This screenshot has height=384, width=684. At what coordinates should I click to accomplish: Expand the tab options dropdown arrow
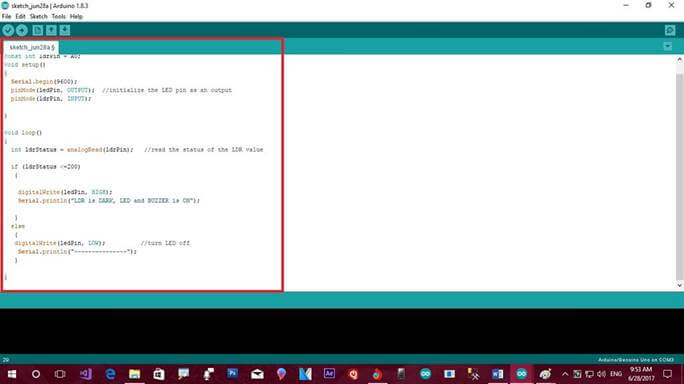point(667,46)
